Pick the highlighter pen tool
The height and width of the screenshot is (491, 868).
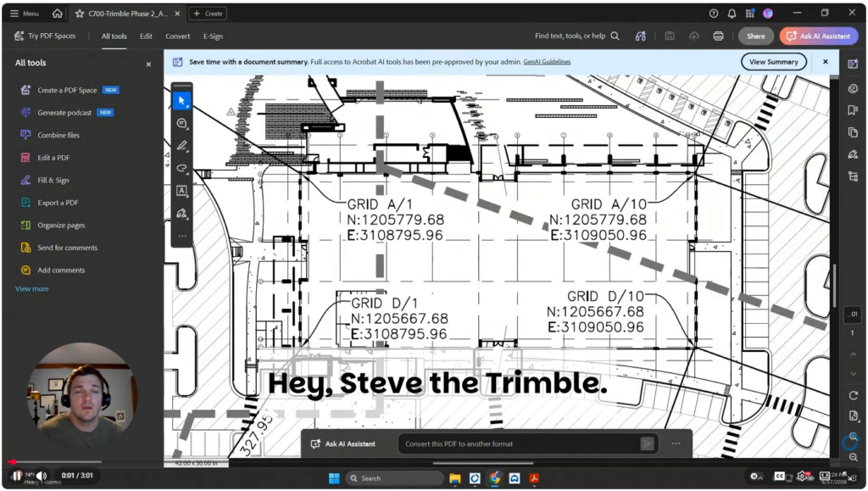(181, 146)
